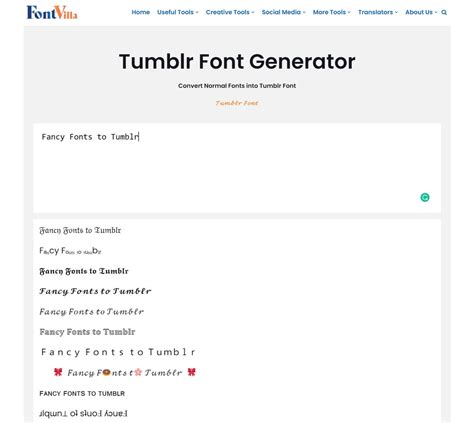Screen dimensions: 474x423
Task: Open the About Us menu
Action: [421, 12]
